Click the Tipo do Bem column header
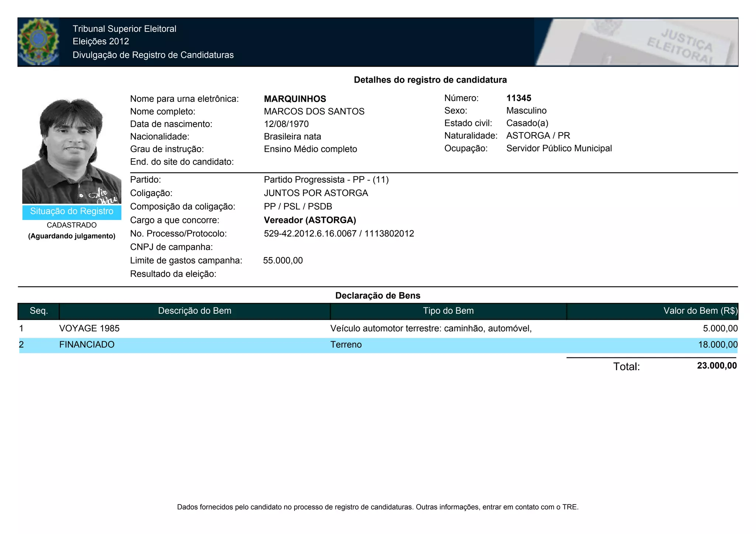The width and height of the screenshot is (756, 534). click(448, 311)
